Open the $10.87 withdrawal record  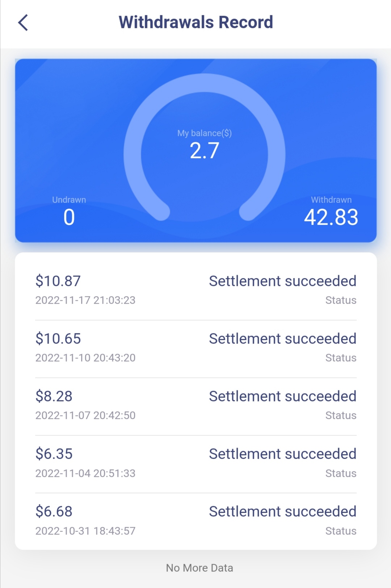196,290
